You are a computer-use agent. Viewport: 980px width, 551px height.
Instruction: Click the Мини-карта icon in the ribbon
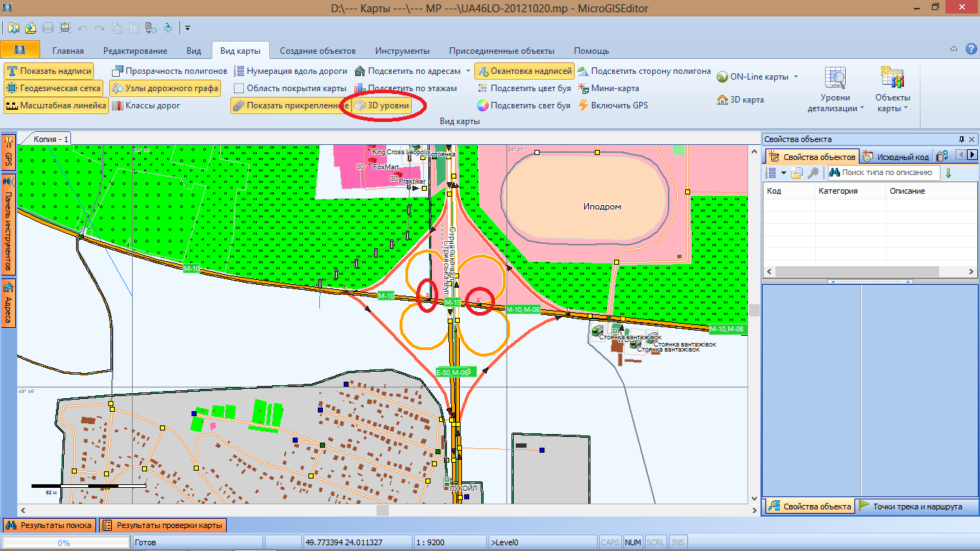[x=584, y=88]
